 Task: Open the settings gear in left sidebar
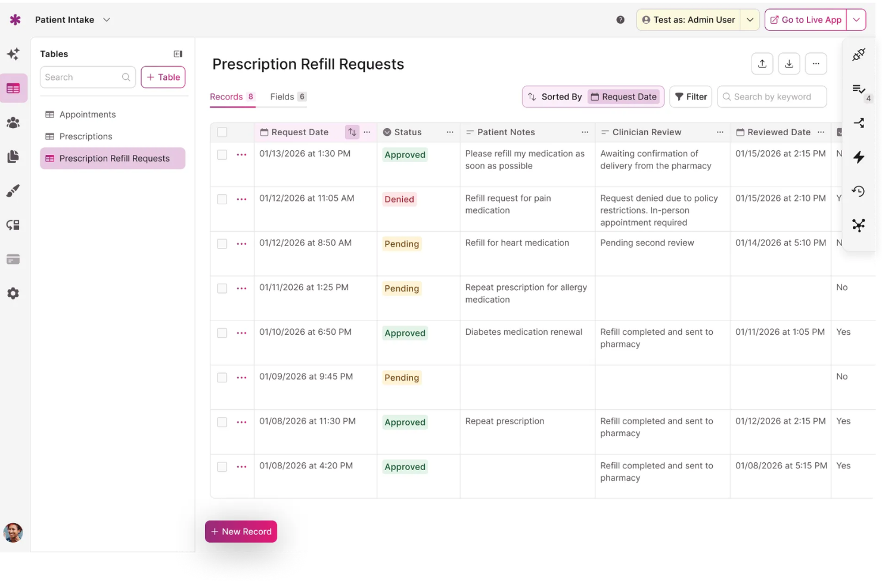[13, 294]
